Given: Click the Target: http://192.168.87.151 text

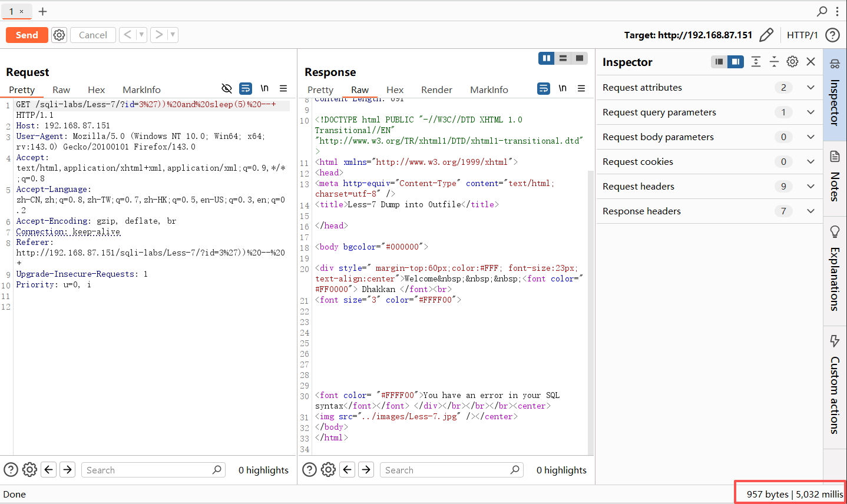Looking at the screenshot, I should pyautogui.click(x=688, y=35).
